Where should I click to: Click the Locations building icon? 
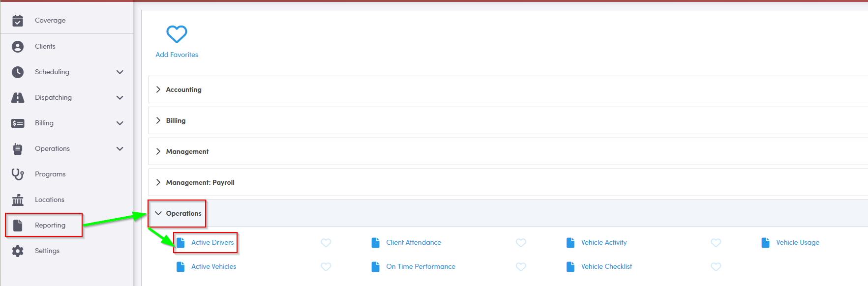pyautogui.click(x=18, y=200)
